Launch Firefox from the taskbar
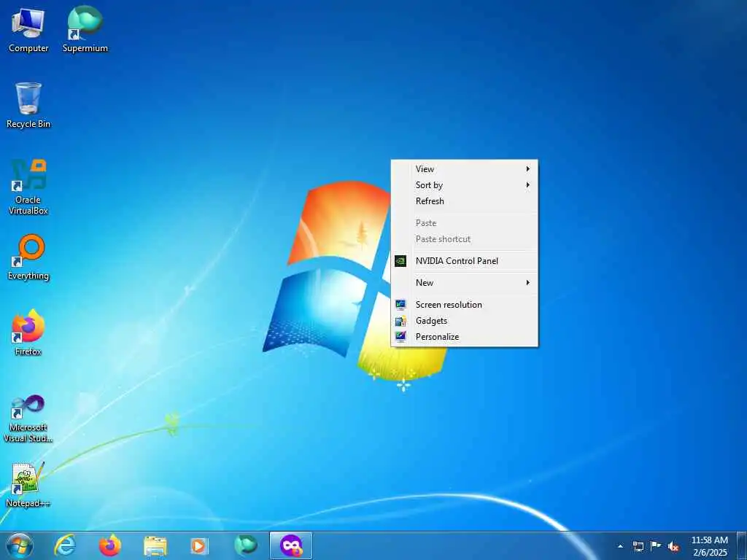The height and width of the screenshot is (560, 747). [110, 545]
